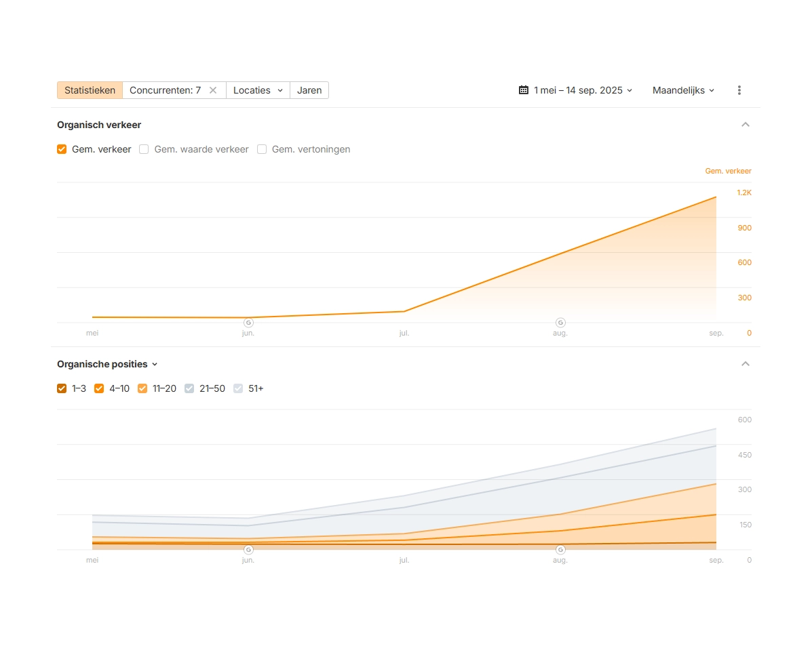Remove the Concurrenten filter with the X icon

pyautogui.click(x=213, y=90)
